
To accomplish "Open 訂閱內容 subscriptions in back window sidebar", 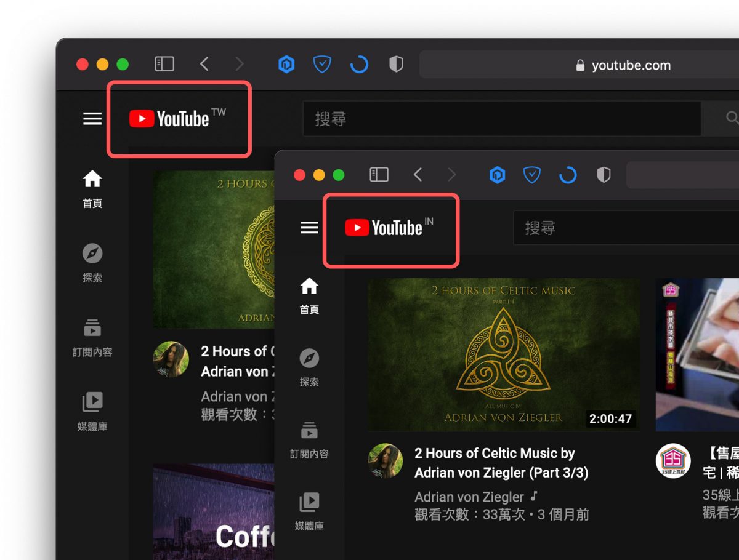I will (92, 338).
